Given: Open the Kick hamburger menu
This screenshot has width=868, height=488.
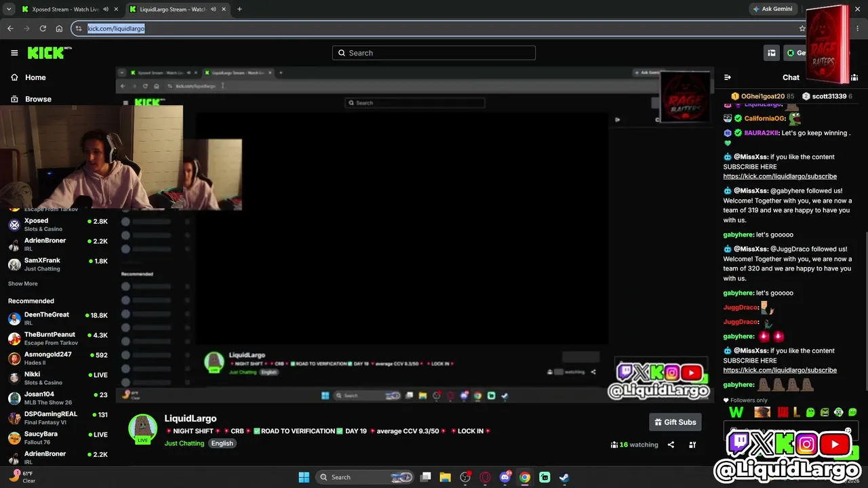Looking at the screenshot, I should 14,53.
